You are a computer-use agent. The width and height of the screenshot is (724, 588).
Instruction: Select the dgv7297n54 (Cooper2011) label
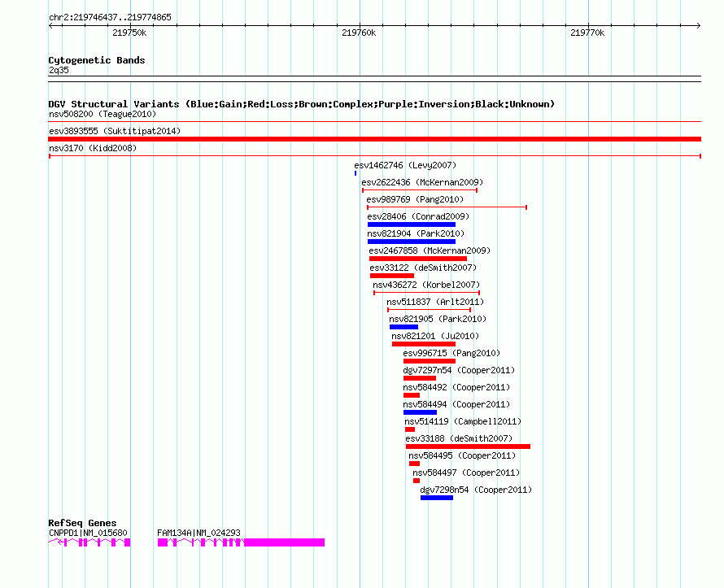tap(459, 370)
